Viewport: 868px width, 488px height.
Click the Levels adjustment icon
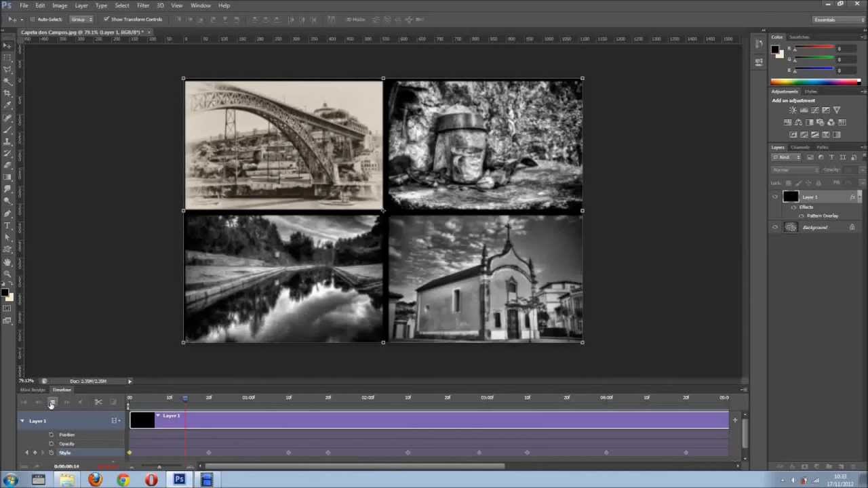804,110
